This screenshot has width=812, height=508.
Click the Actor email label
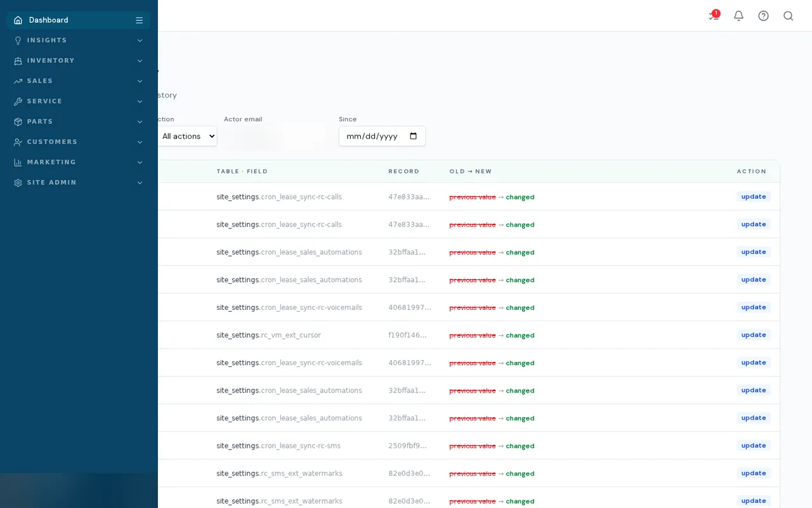tap(243, 119)
